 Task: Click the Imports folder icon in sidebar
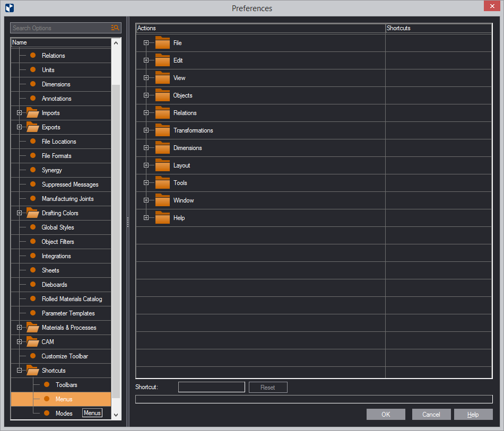pyautogui.click(x=32, y=113)
